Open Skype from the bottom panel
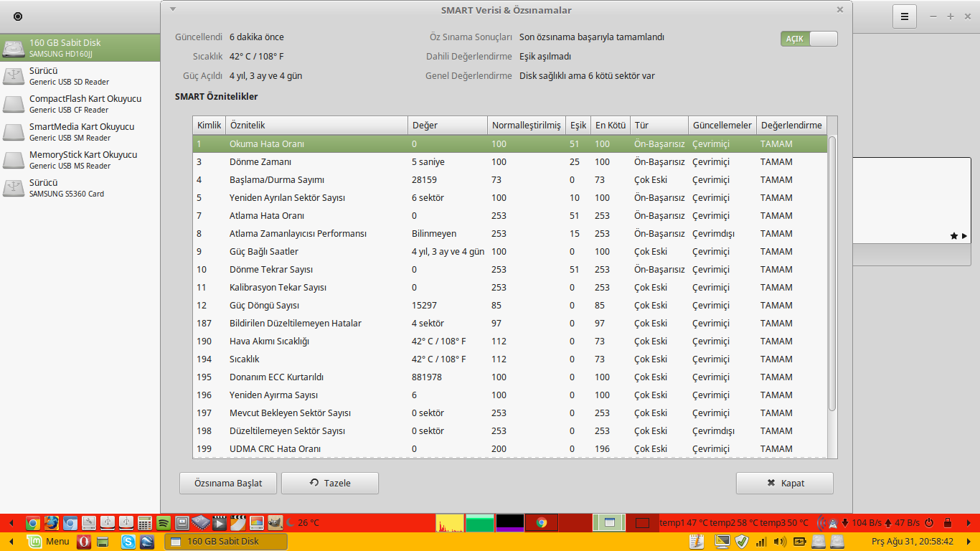Screen dimensions: 980x551 click(x=128, y=542)
